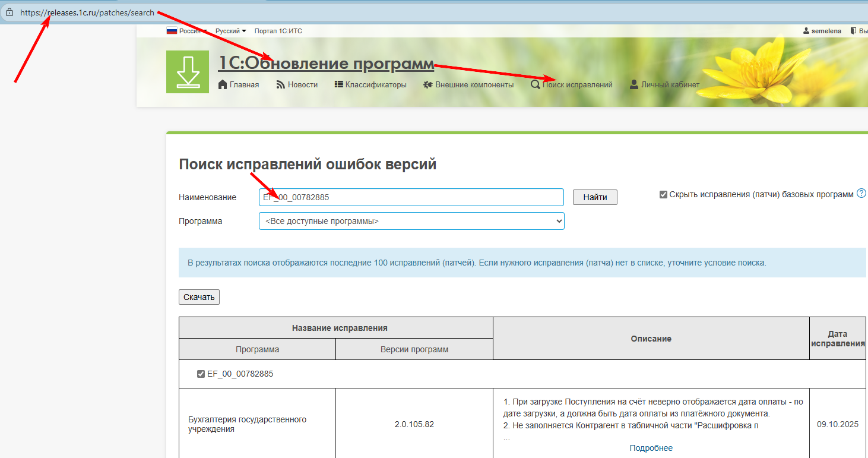Open the semelena user profile
868x458 pixels.
tap(822, 31)
